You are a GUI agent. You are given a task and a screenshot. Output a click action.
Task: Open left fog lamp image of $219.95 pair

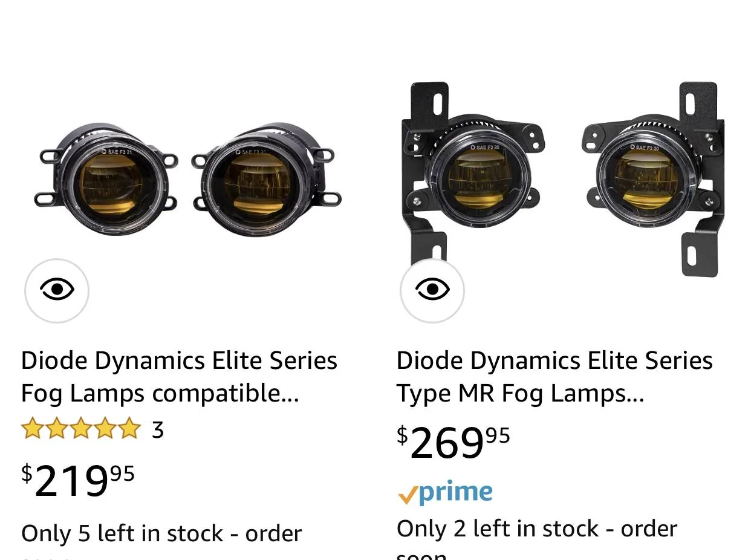point(106,179)
